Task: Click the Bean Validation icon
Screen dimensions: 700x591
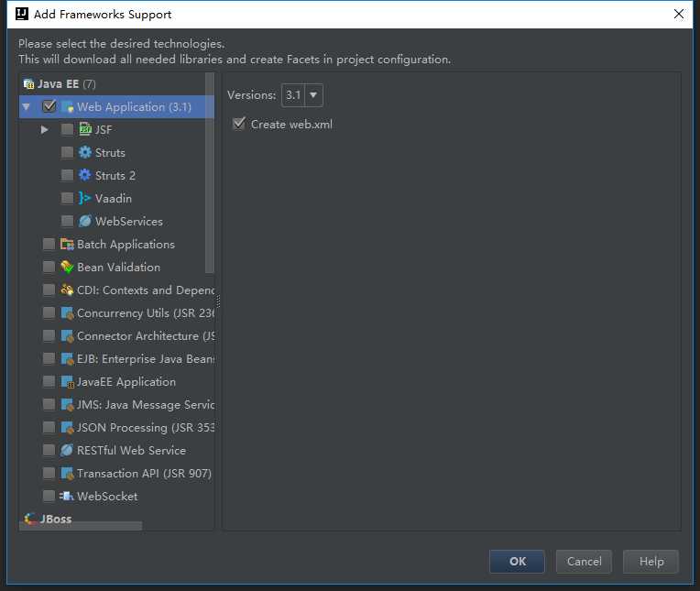Action: point(67,267)
